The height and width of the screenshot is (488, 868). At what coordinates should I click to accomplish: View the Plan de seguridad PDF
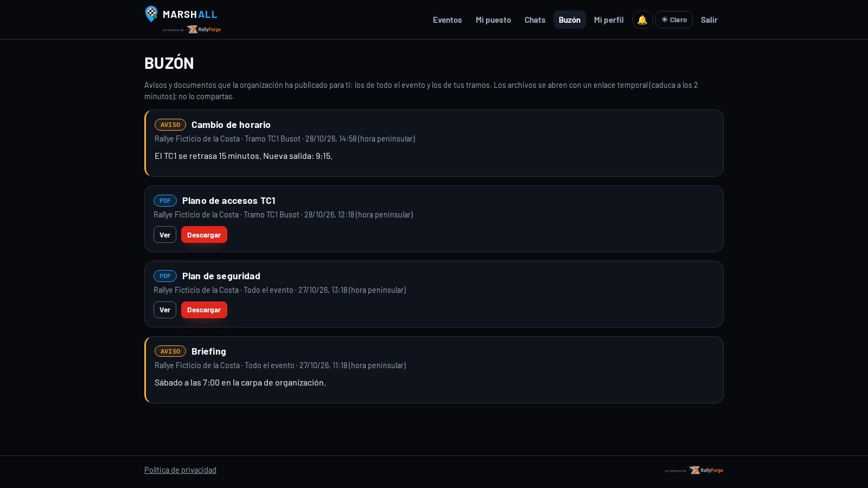165,310
